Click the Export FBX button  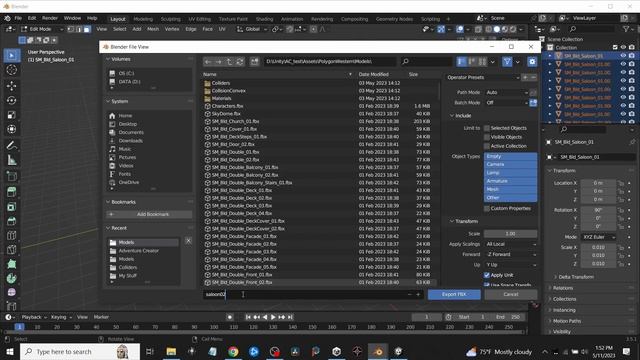(x=454, y=294)
